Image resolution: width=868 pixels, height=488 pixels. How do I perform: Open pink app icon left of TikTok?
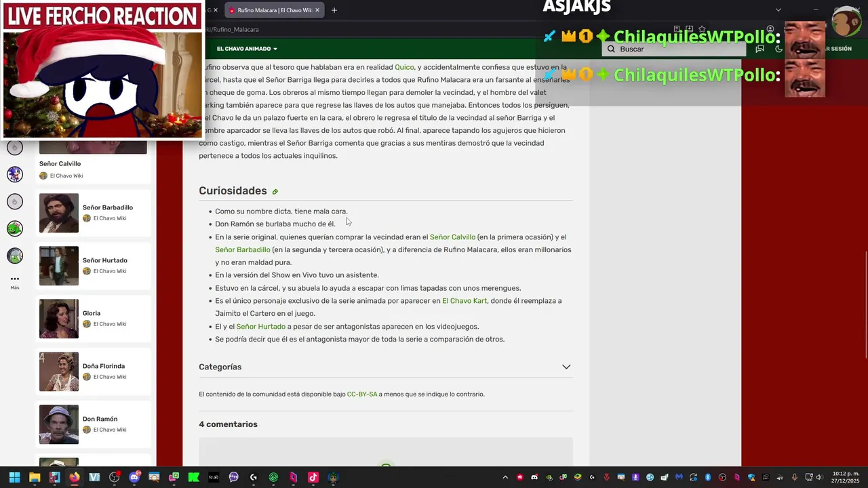tap(293, 477)
